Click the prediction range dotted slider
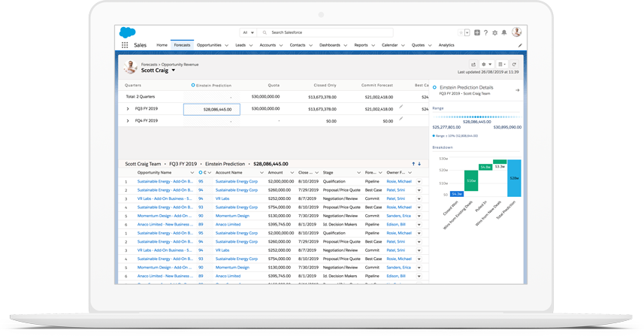 476,117
